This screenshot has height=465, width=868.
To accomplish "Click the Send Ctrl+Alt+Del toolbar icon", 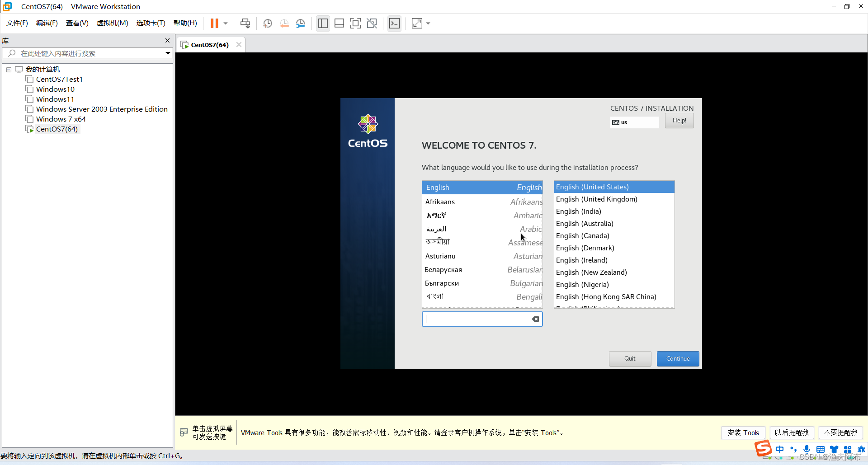I will pos(245,23).
